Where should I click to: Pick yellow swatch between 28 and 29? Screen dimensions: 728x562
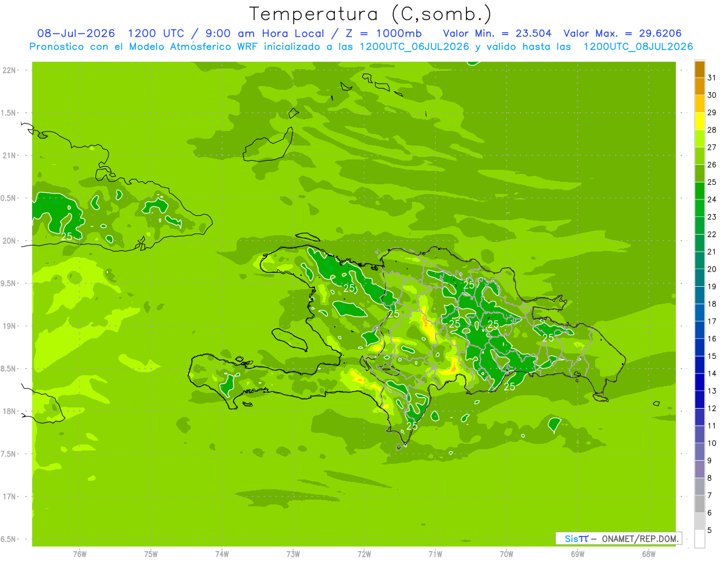pos(699,121)
